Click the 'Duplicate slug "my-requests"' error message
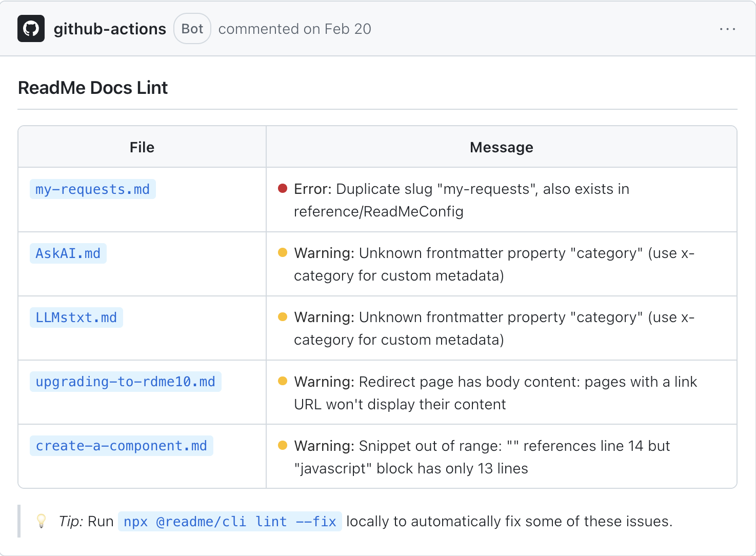Viewport: 756px width, 556px height. (x=462, y=200)
